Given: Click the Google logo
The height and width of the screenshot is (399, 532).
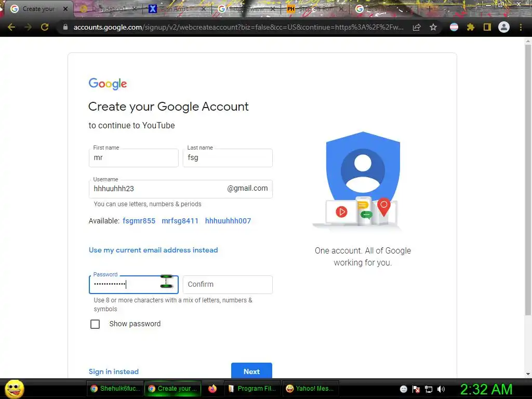Looking at the screenshot, I should click(x=108, y=84).
